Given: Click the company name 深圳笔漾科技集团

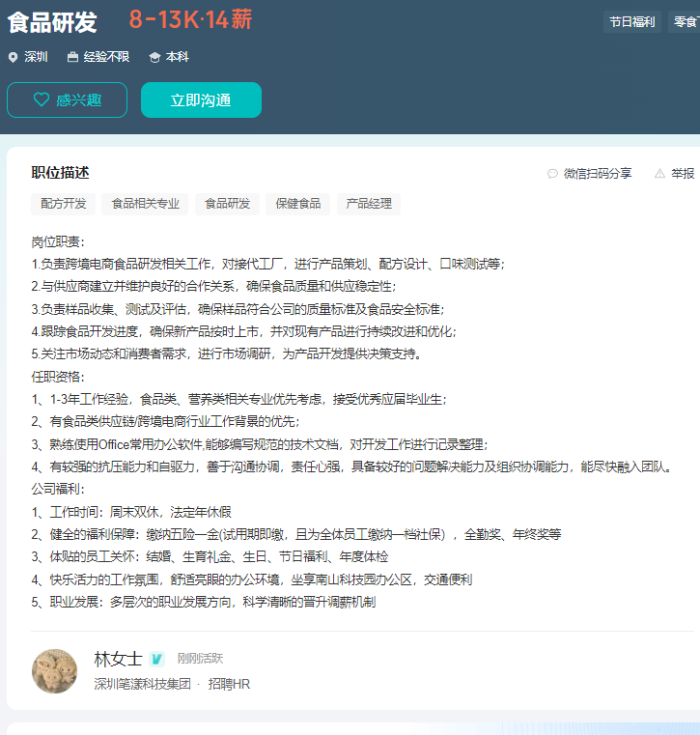Looking at the screenshot, I should (x=143, y=684).
